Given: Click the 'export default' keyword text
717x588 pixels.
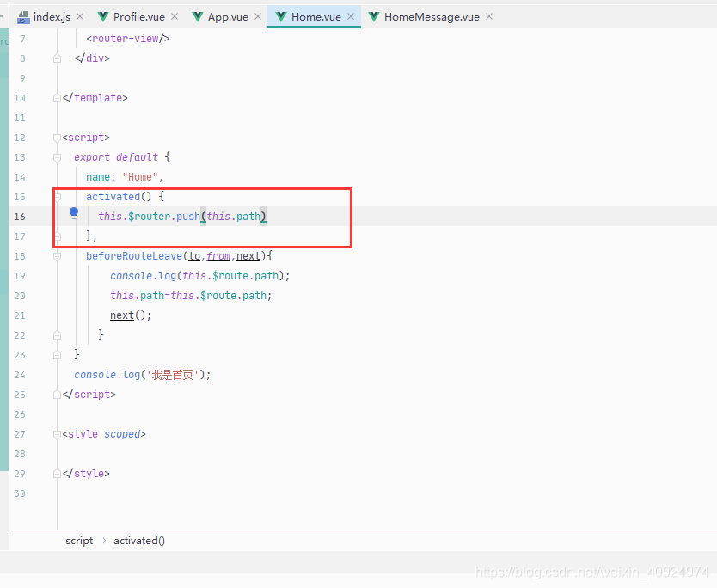Looking at the screenshot, I should 116,157.
